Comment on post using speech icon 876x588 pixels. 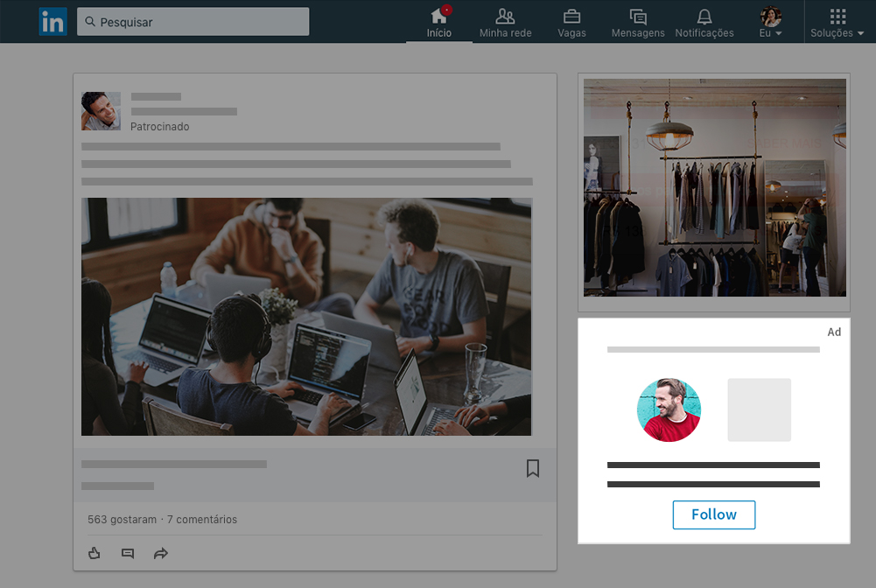click(x=128, y=553)
